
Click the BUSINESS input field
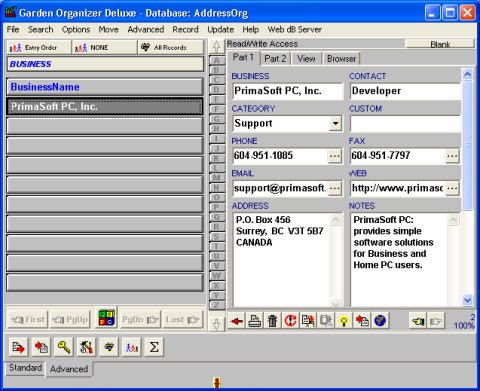288,91
